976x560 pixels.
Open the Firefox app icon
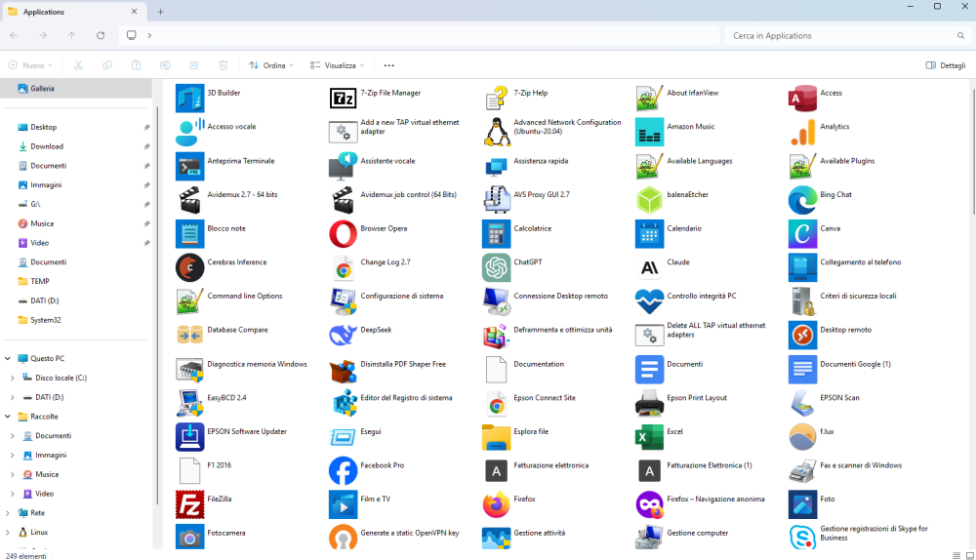[x=496, y=504]
